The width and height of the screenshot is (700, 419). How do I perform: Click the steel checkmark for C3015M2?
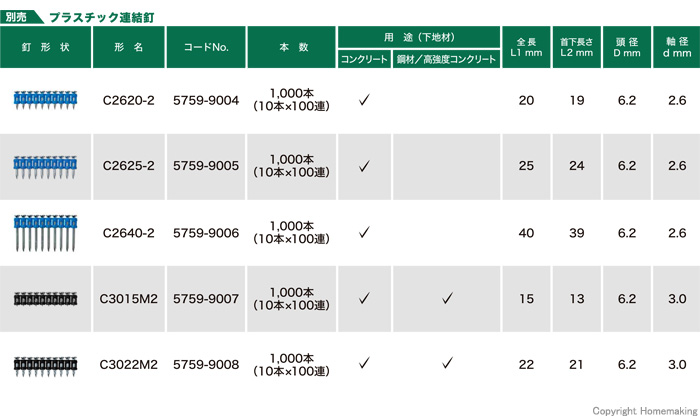click(446, 298)
